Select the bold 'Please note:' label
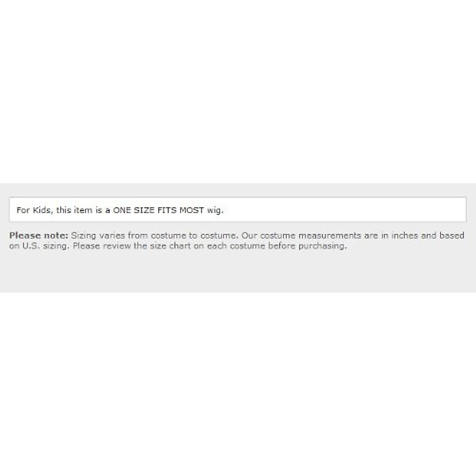The height and width of the screenshot is (476, 476). click(x=39, y=235)
